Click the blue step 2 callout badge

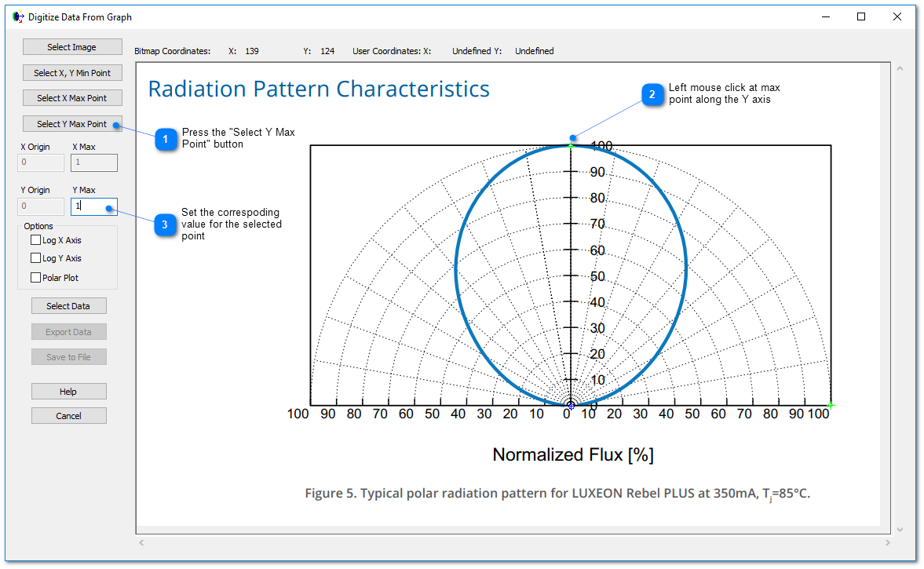tap(652, 96)
